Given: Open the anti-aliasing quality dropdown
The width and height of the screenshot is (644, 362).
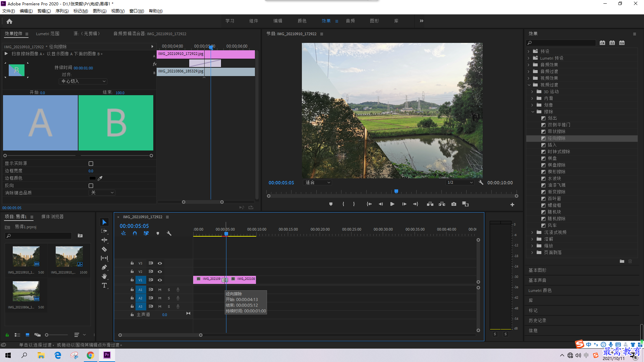Looking at the screenshot, I should [102, 193].
